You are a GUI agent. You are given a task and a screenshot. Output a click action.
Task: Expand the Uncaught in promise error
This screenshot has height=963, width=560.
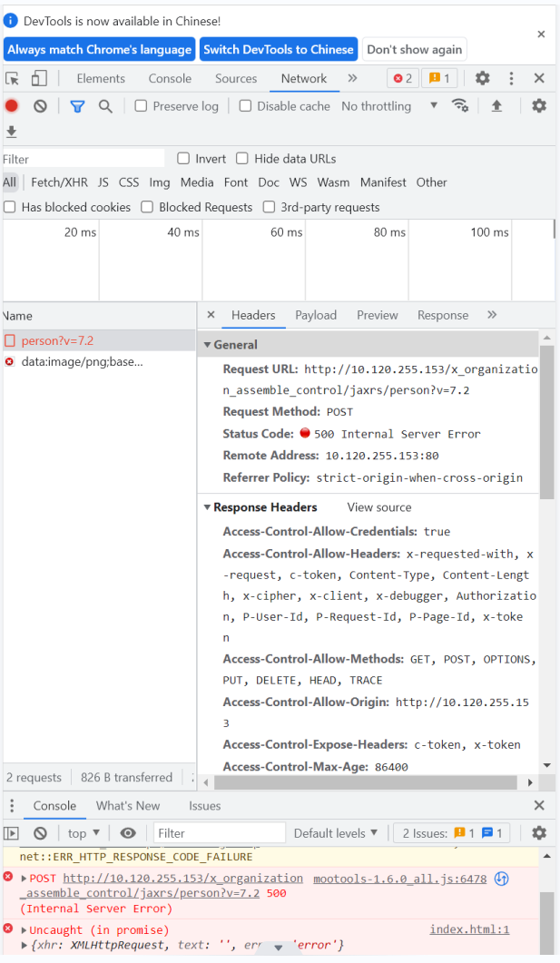(x=24, y=929)
